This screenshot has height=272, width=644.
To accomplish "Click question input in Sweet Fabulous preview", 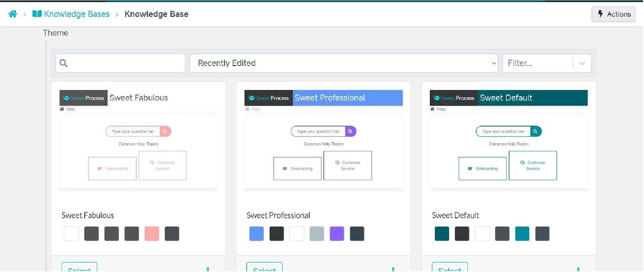I will click(133, 131).
